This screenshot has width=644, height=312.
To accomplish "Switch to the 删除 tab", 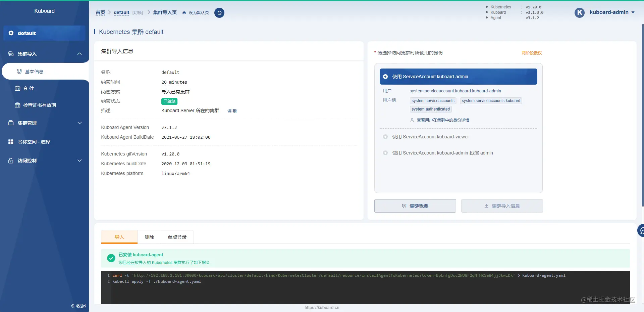I will click(149, 237).
